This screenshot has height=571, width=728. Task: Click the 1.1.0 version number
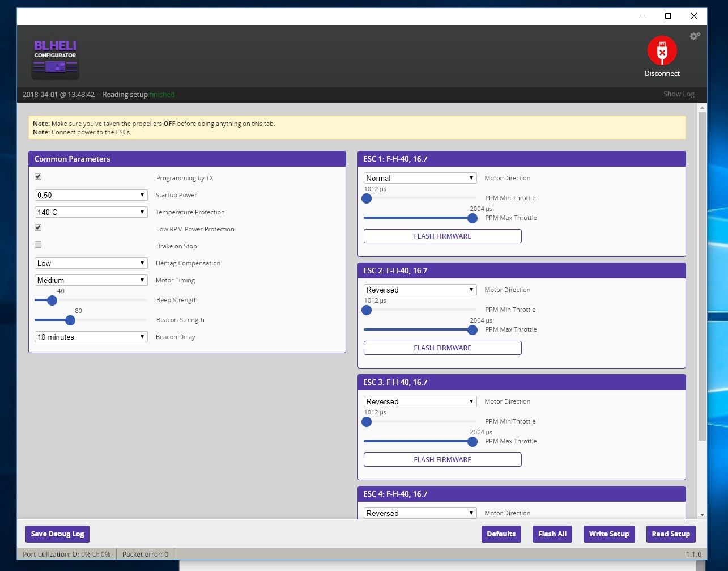(x=693, y=555)
